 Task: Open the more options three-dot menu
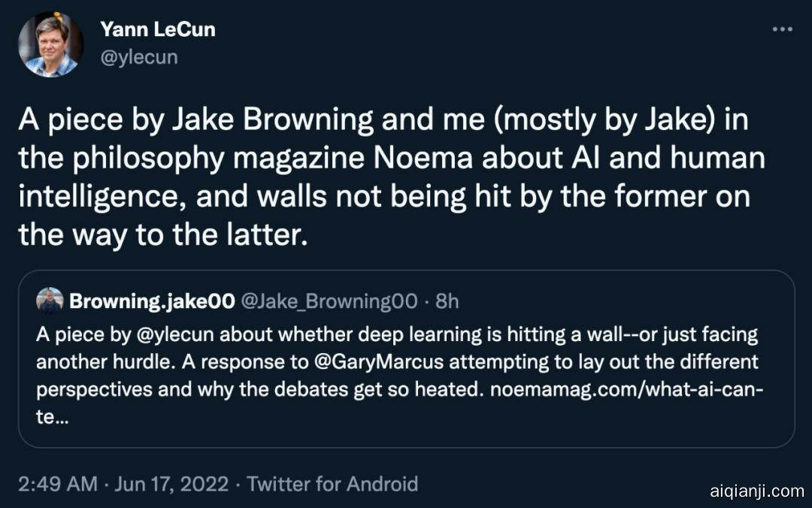click(x=783, y=29)
